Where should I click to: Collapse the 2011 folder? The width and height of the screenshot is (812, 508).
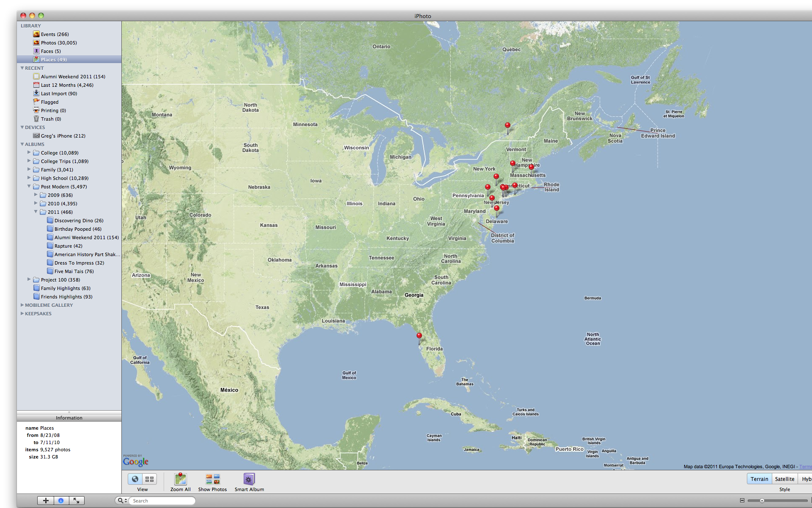click(36, 212)
